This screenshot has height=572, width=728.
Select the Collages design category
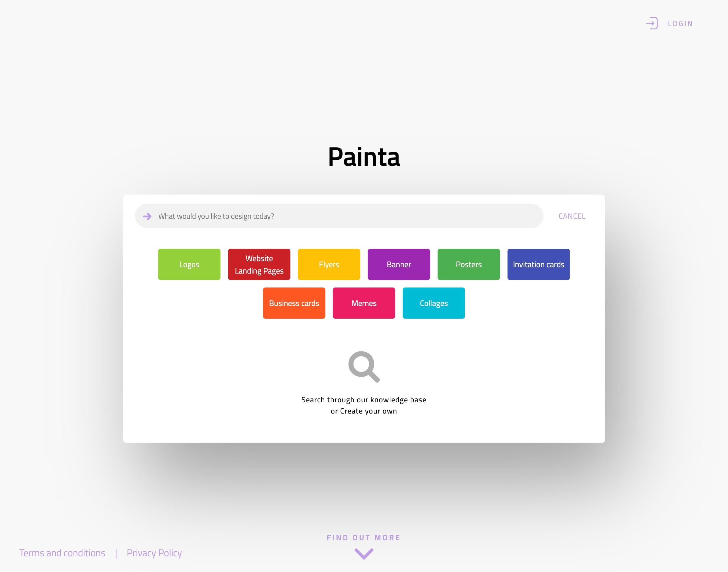click(x=434, y=303)
